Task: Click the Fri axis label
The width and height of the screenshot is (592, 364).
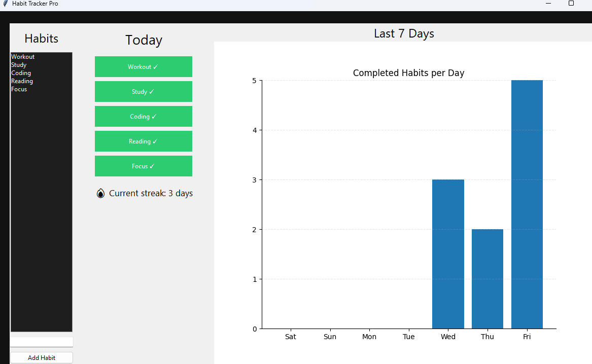Action: coord(527,337)
